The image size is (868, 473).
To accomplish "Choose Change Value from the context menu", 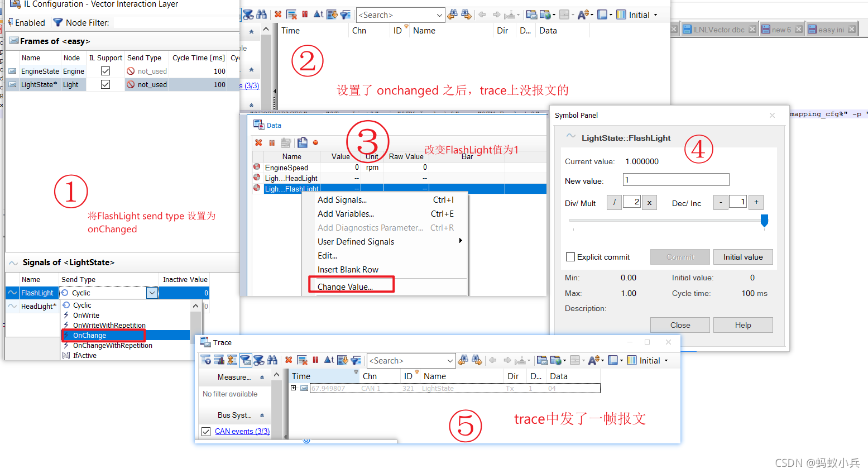I will click(385, 286).
